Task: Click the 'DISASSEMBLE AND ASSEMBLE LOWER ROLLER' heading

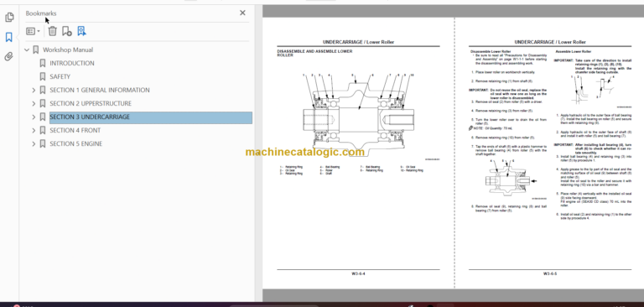Action: point(314,53)
